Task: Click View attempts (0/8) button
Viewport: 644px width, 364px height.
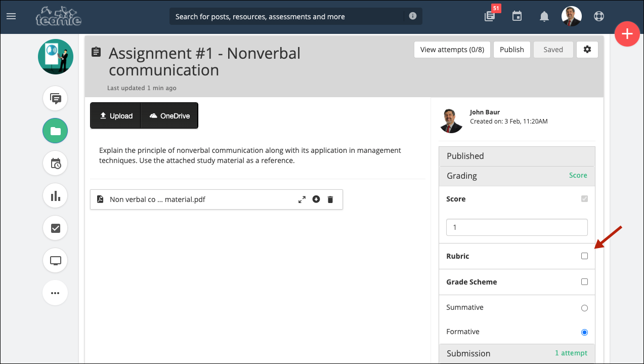Action: coord(452,50)
